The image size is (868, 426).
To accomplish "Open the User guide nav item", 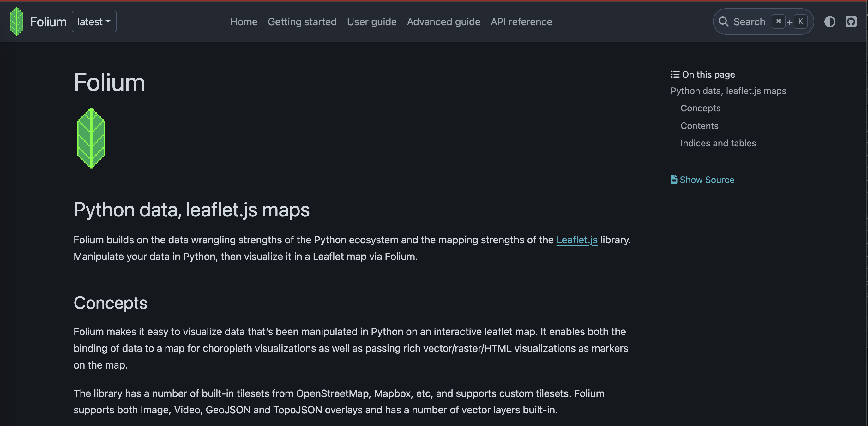I will pos(372,22).
